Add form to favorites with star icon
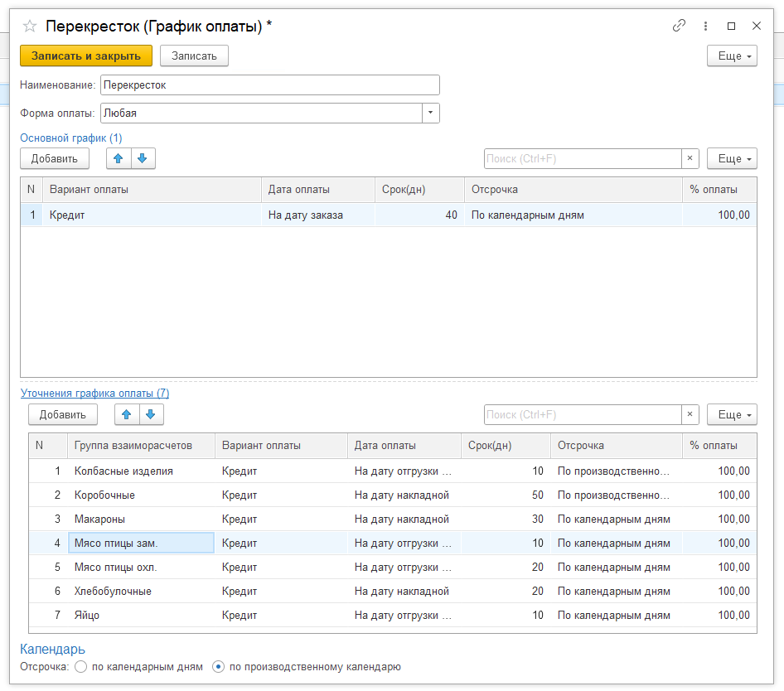This screenshot has height=691, width=784. (30, 27)
